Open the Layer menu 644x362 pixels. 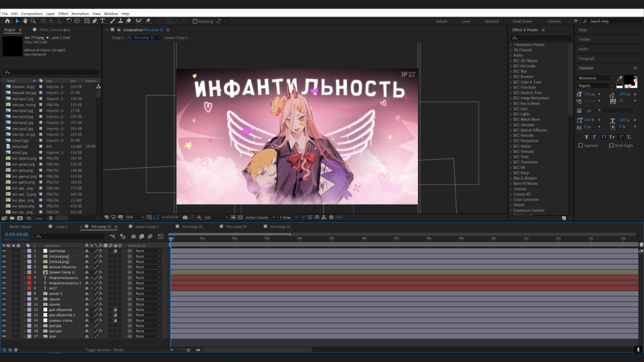pyautogui.click(x=51, y=14)
